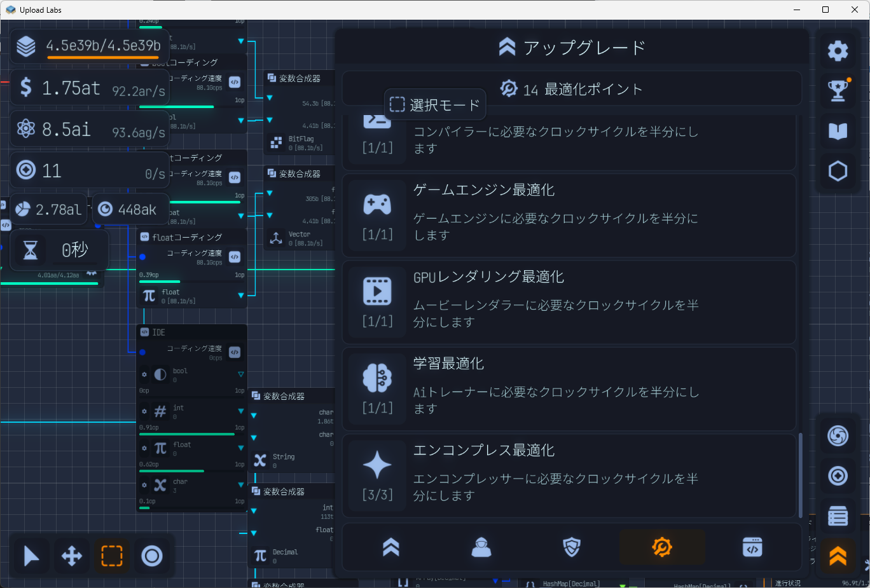Open the guide book icon
The width and height of the screenshot is (870, 588).
[838, 131]
